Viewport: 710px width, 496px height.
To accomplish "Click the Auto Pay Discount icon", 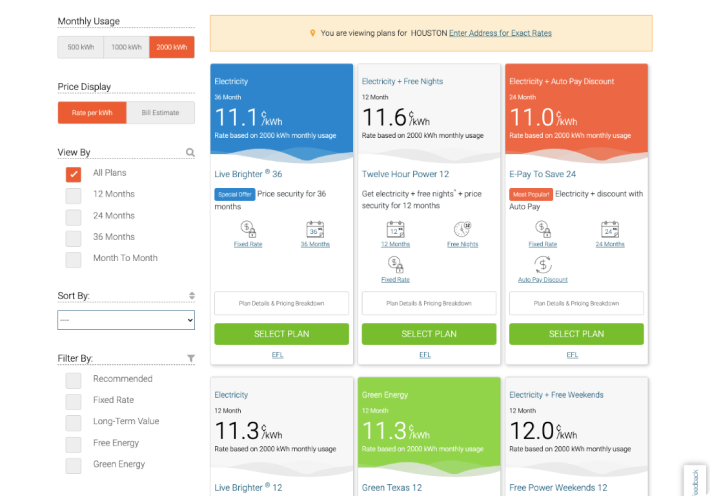I will (543, 265).
